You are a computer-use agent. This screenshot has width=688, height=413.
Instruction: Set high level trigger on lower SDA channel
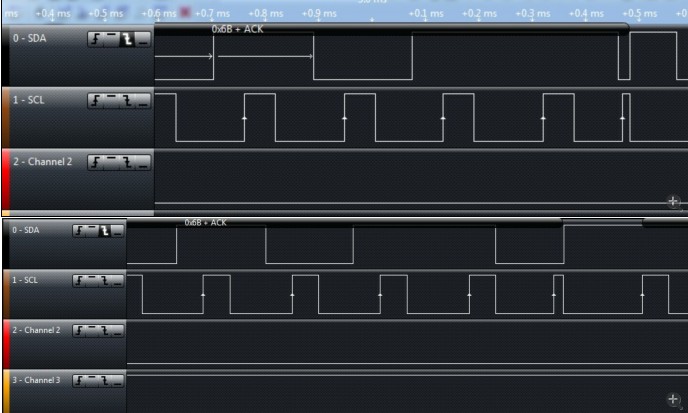92,231
